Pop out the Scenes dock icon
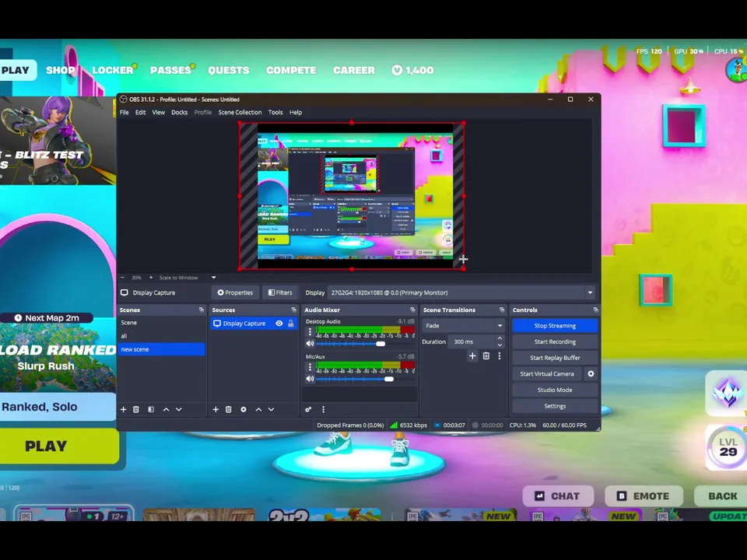 (201, 310)
